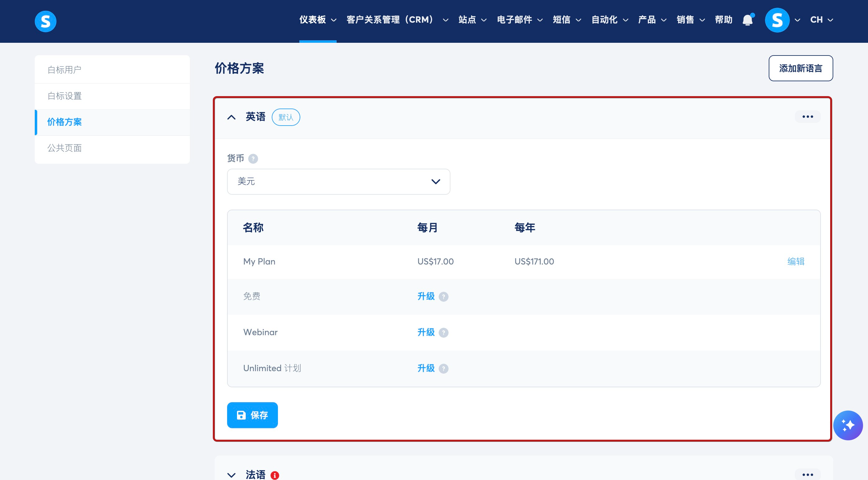Click the notification bell icon

point(747,20)
